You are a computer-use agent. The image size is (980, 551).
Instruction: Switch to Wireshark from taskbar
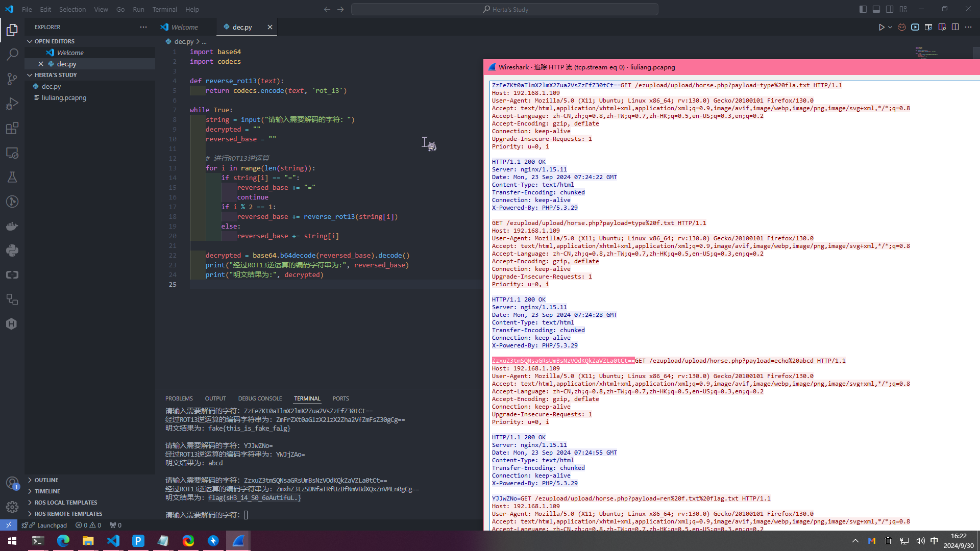click(x=238, y=541)
